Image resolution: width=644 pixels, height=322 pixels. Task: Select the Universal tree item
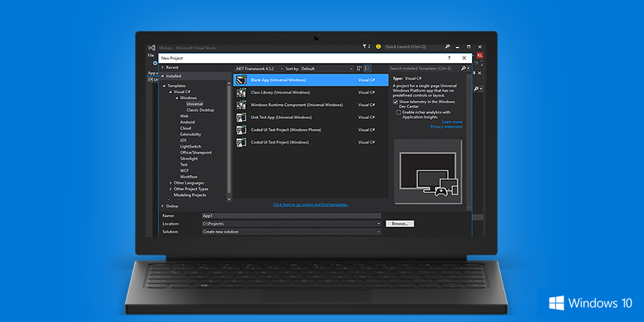point(195,104)
